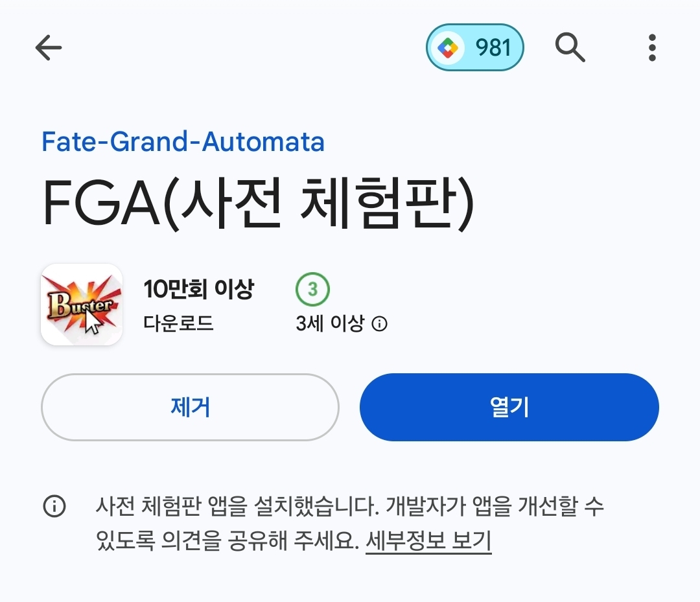
Task: Go back using the left arrow
Action: 49,47
